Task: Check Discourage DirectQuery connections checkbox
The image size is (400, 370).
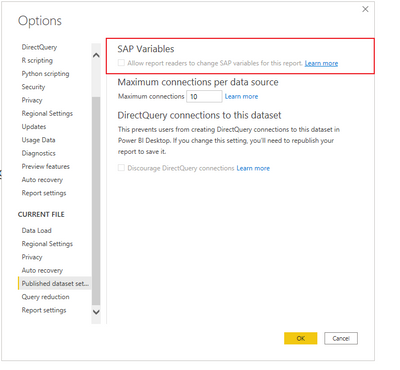Action: point(121,168)
